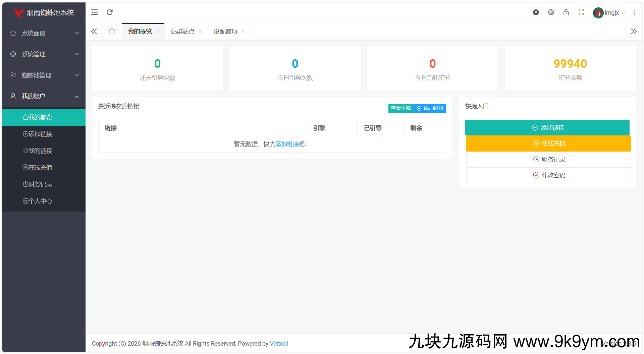Open the vertical three-dot more menu

[x=635, y=12]
